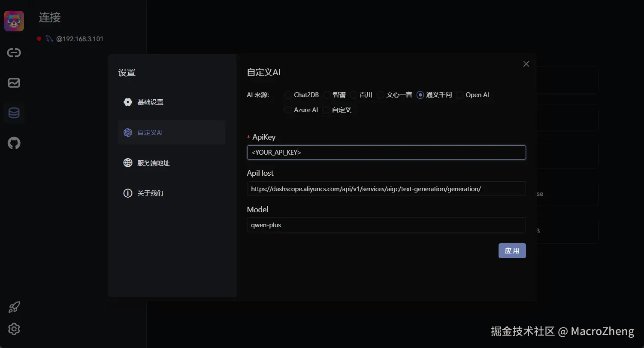Click the AI 来源 label

(x=258, y=95)
